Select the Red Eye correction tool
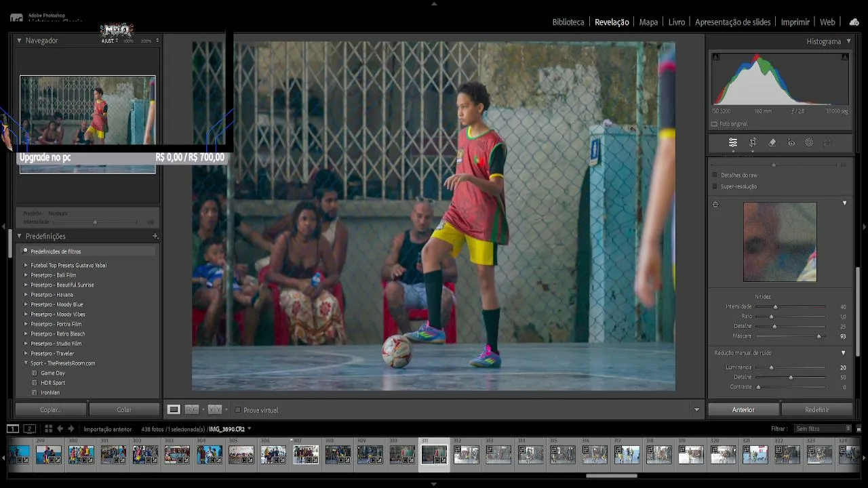The width and height of the screenshot is (868, 488). pos(791,143)
